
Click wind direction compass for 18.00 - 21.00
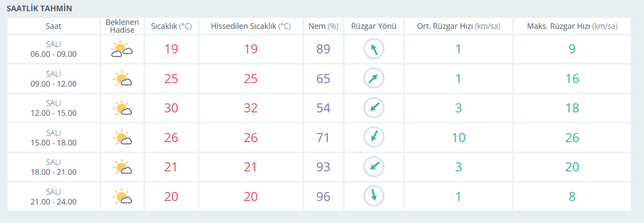coord(374,167)
